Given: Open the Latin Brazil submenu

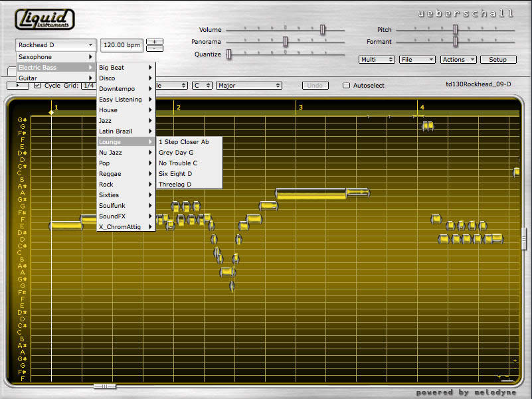Looking at the screenshot, I should pyautogui.click(x=126, y=131).
